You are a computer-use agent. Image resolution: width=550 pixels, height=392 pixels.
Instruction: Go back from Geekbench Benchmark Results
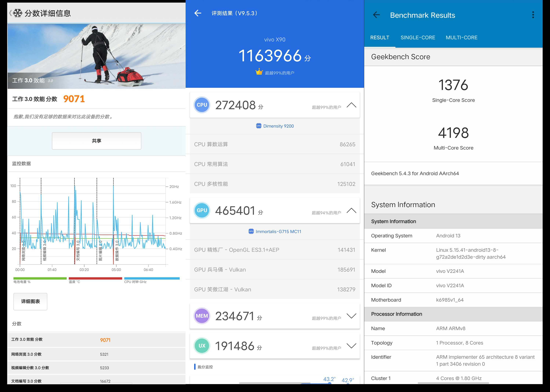(x=376, y=15)
